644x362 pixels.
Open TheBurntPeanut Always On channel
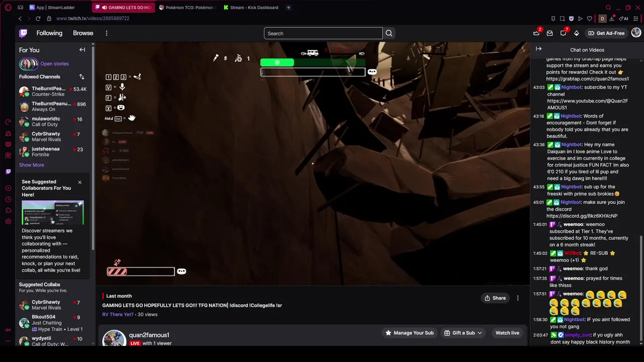point(53,107)
